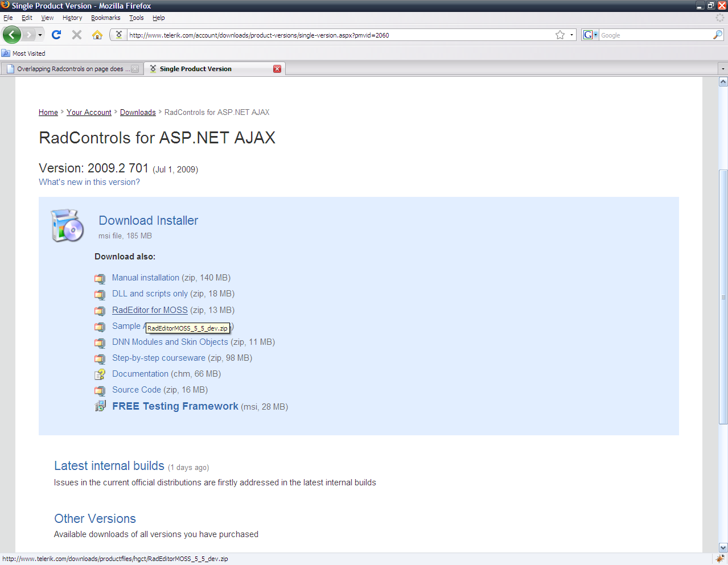Image resolution: width=728 pixels, height=565 pixels.
Task: Click the installer disc box icon
Action: tap(67, 225)
